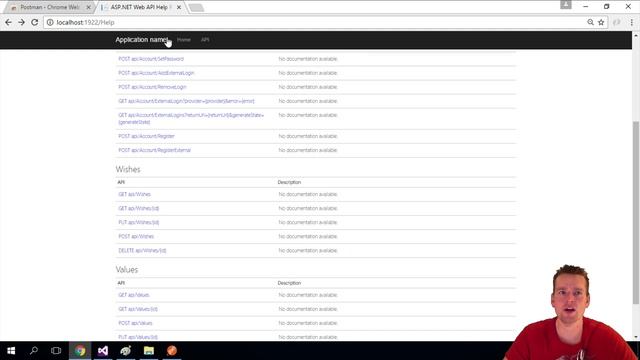
Task: Open POST api/Account/Register link
Action: (147, 136)
